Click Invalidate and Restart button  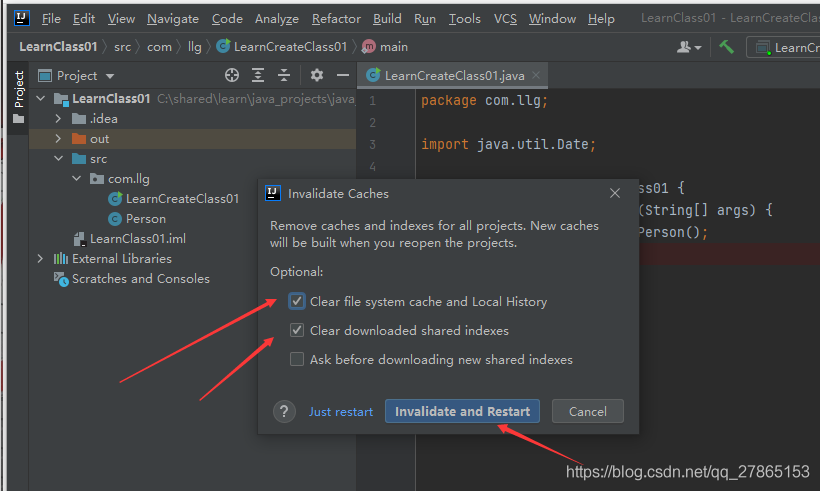pyautogui.click(x=462, y=412)
